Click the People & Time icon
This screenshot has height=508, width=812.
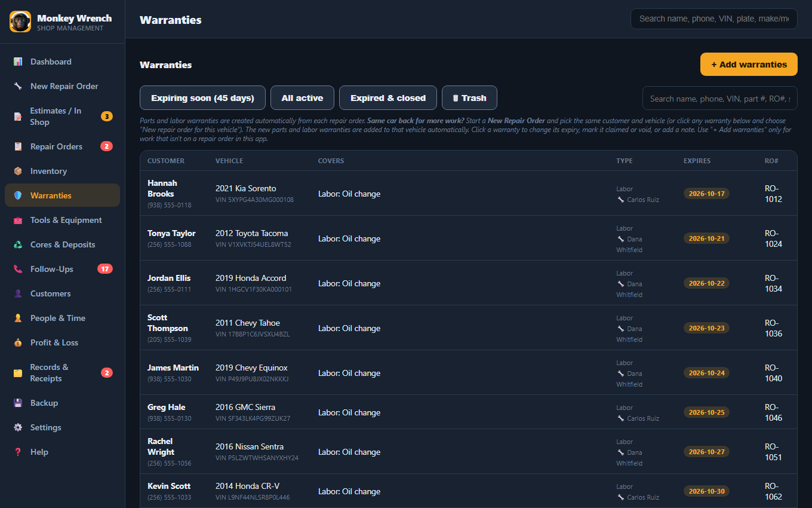18,318
